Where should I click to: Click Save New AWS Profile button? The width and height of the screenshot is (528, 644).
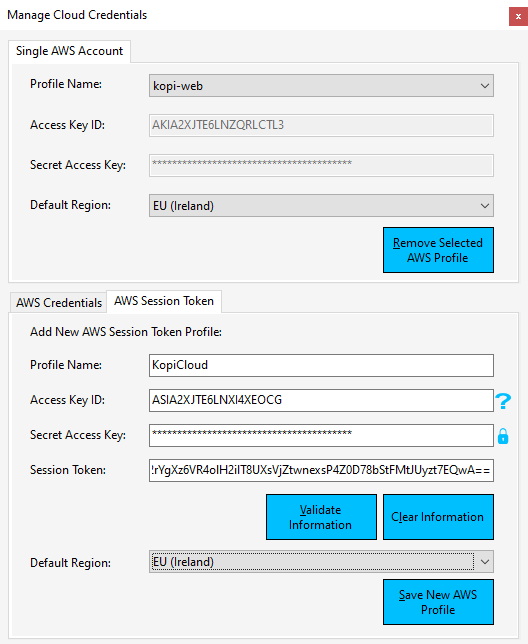[438, 602]
